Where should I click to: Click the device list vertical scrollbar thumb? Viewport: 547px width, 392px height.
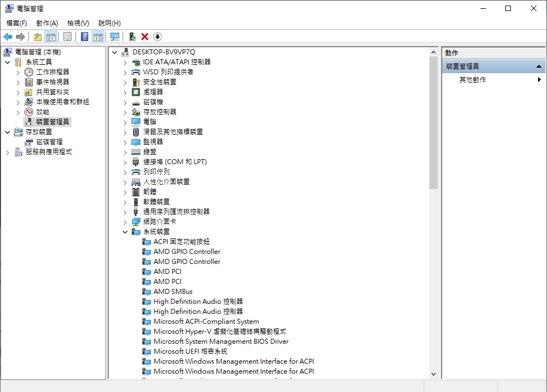tap(433, 123)
